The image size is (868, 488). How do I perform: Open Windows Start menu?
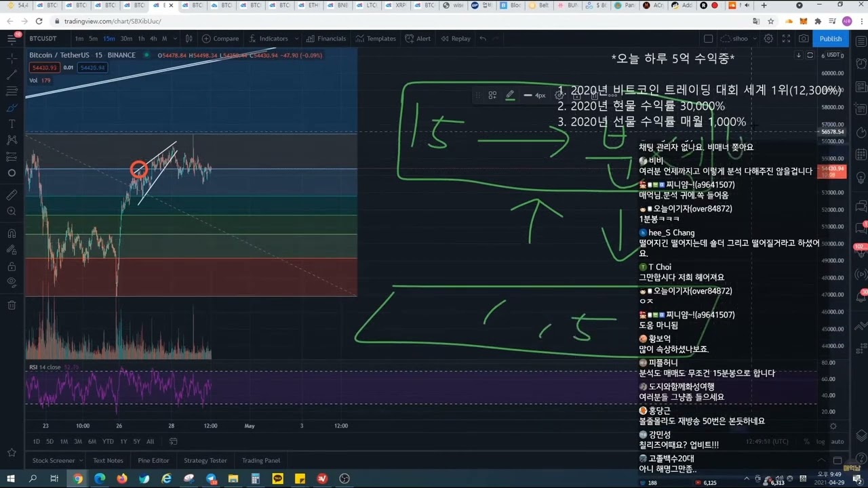(x=11, y=479)
